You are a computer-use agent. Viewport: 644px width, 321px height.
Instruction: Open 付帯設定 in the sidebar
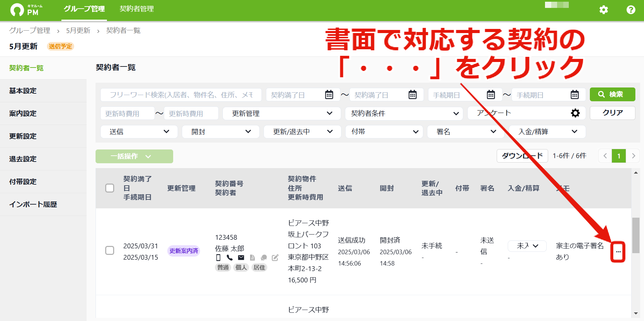point(43,182)
